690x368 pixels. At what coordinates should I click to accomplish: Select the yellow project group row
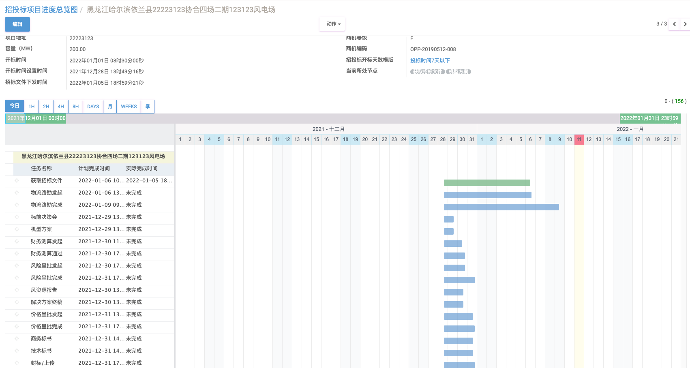[x=93, y=156]
